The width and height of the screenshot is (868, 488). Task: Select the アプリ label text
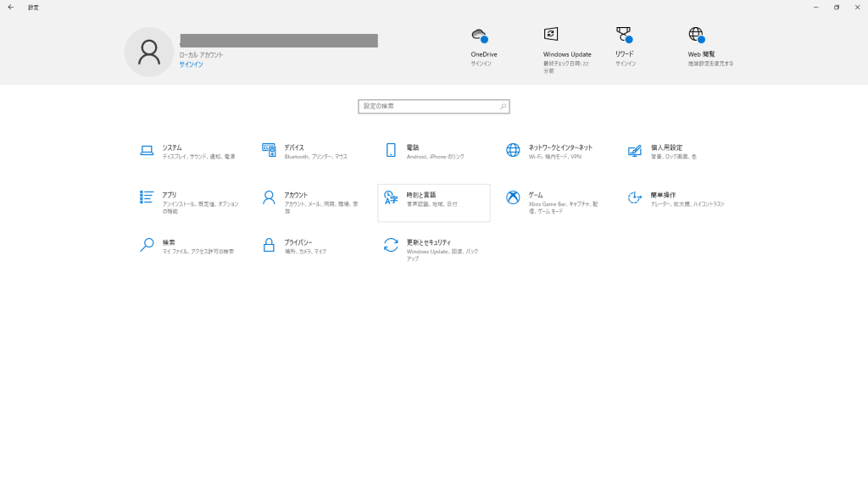[169, 196]
